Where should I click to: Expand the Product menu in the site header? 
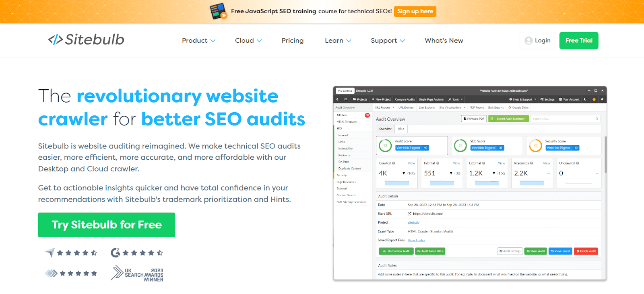198,41
